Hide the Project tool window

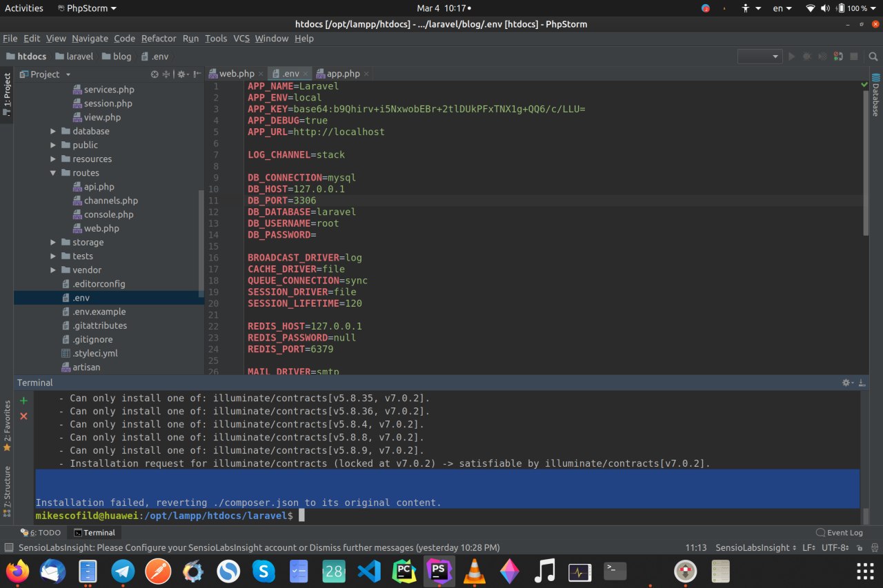point(197,74)
